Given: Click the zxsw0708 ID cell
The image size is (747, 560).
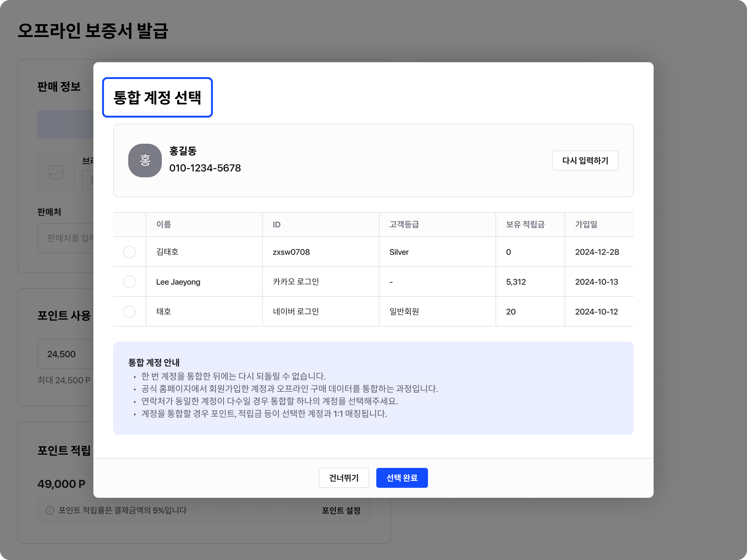Looking at the screenshot, I should [291, 252].
